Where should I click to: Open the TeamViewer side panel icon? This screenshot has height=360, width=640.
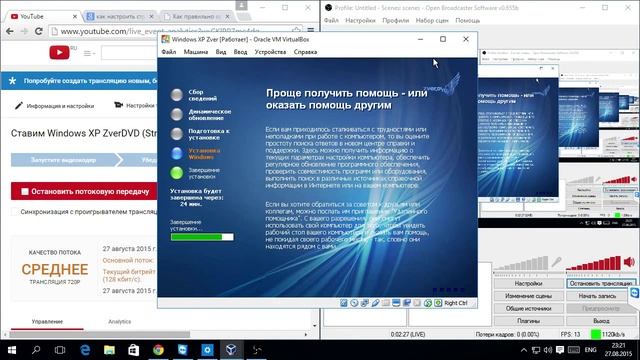coord(635,293)
